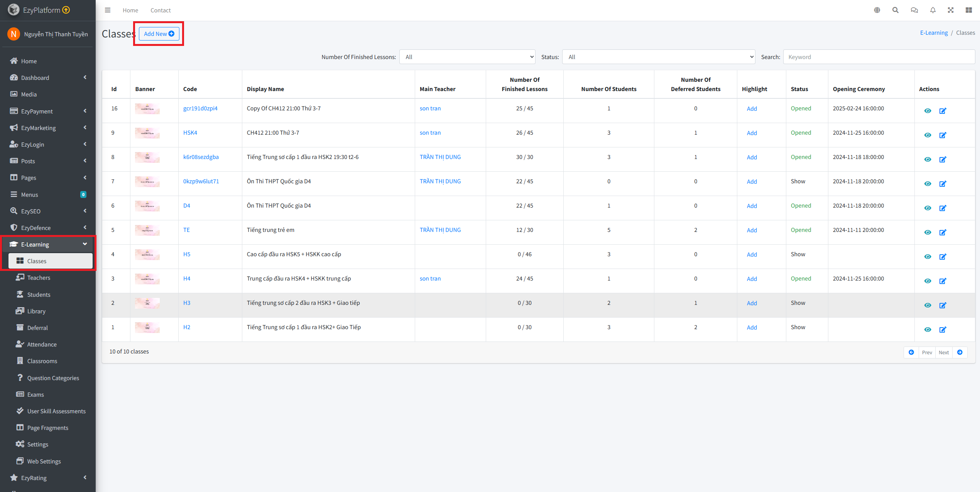Click the grid apps icon at top right
This screenshot has width=980, height=492.
(x=969, y=10)
